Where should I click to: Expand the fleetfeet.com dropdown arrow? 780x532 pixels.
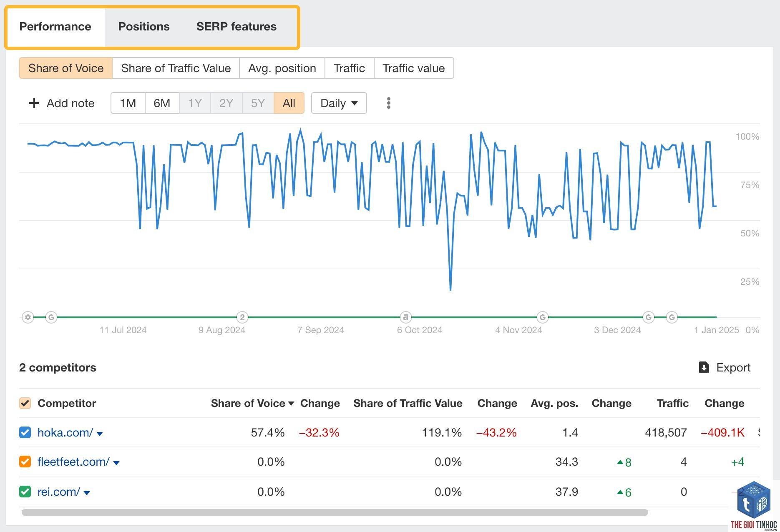pyautogui.click(x=116, y=463)
